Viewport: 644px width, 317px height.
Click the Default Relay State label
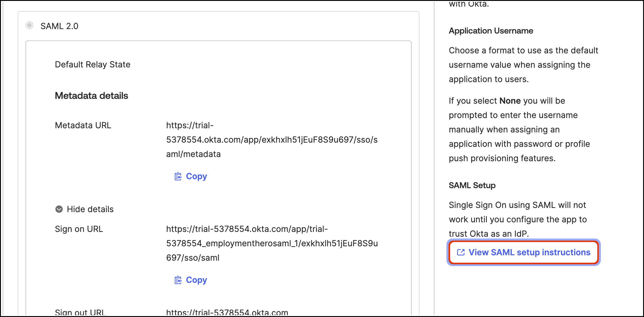92,64
